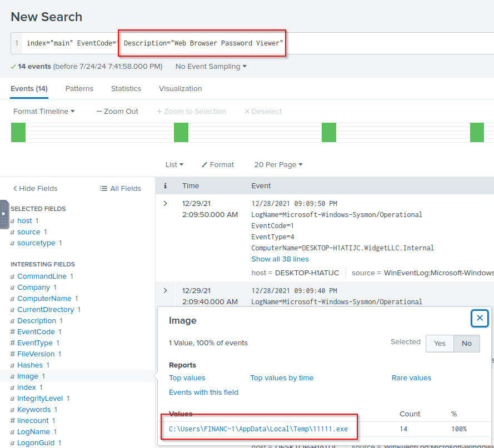This screenshot has width=494, height=448.
Task: Expand the 09:09:40 event row
Action: (165, 290)
